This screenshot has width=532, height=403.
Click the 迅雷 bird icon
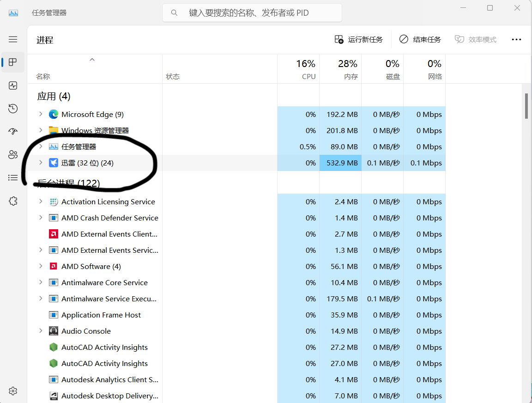pyautogui.click(x=53, y=163)
